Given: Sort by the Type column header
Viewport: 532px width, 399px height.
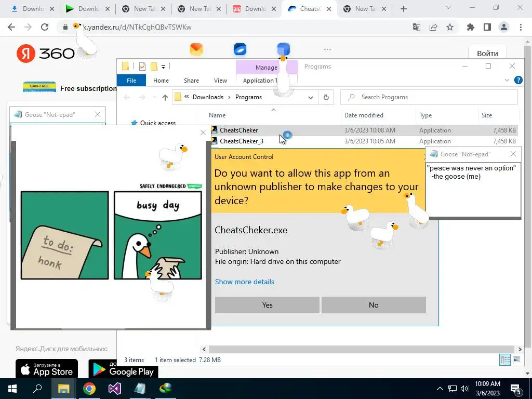Looking at the screenshot, I should pos(425,115).
